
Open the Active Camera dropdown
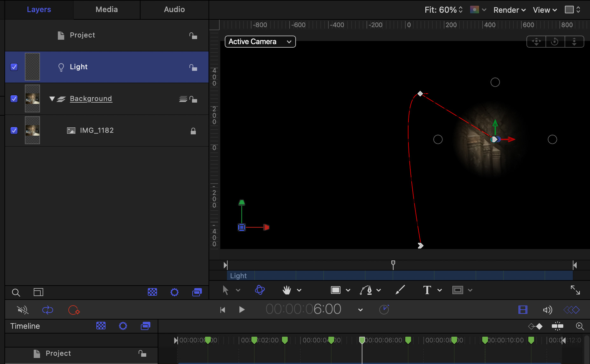coord(260,42)
